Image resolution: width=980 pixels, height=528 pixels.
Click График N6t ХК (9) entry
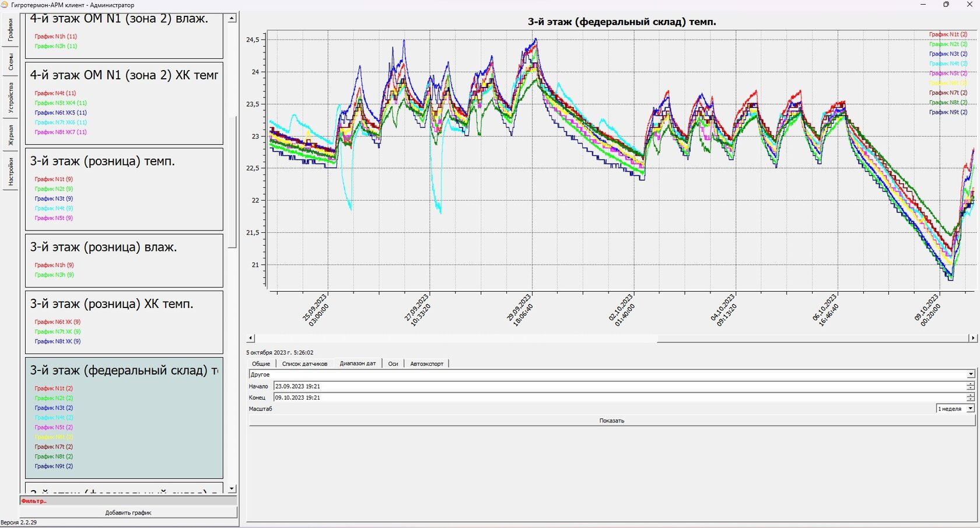point(58,321)
